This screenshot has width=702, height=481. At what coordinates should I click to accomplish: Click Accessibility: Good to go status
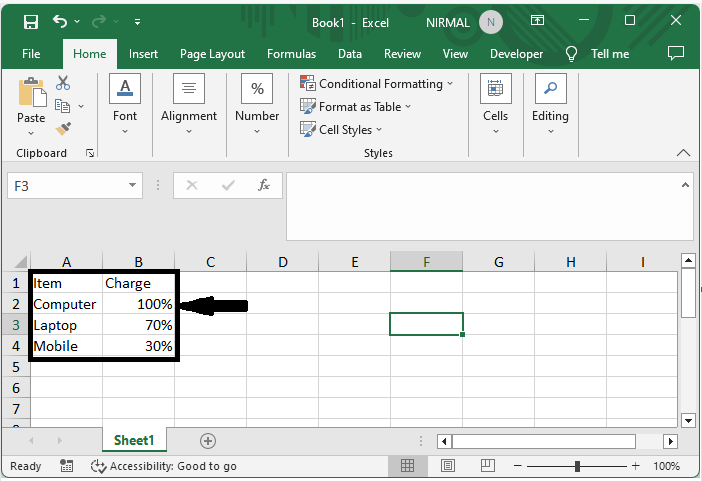[163, 466]
